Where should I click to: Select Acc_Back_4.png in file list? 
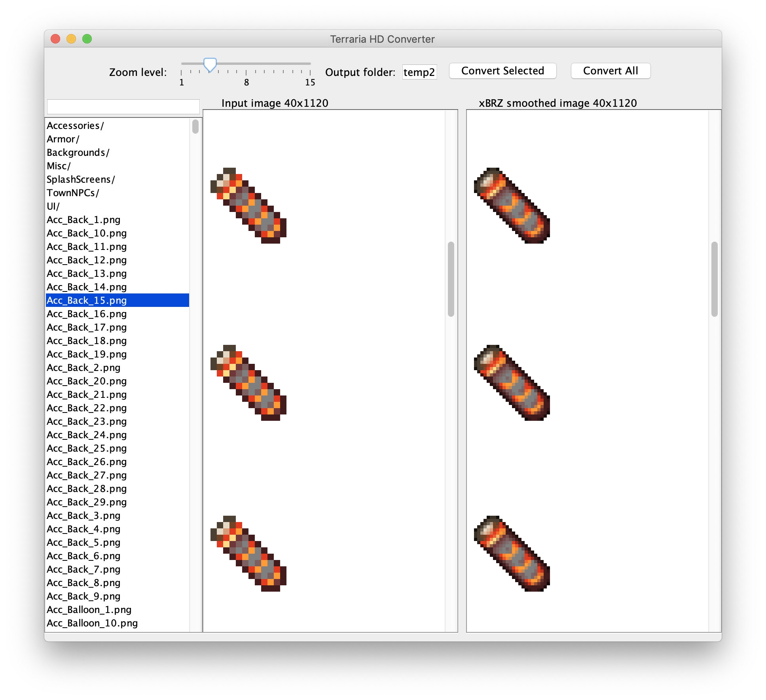point(118,529)
